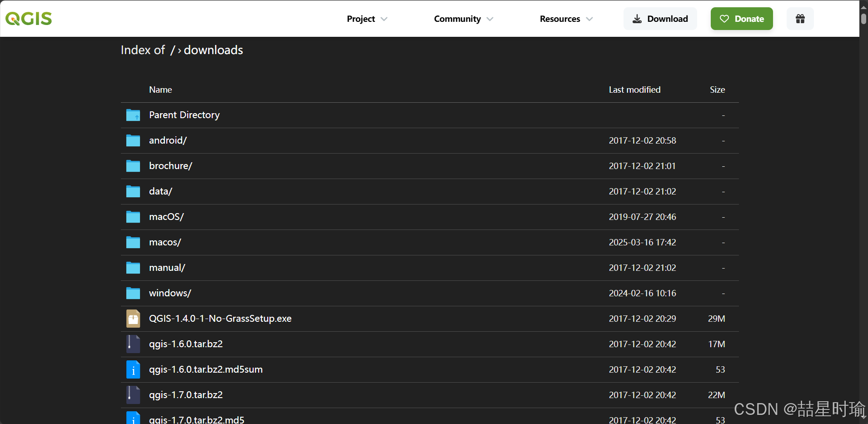Screen dimensions: 868x424
Task: Open the Community menu
Action: tap(457, 19)
